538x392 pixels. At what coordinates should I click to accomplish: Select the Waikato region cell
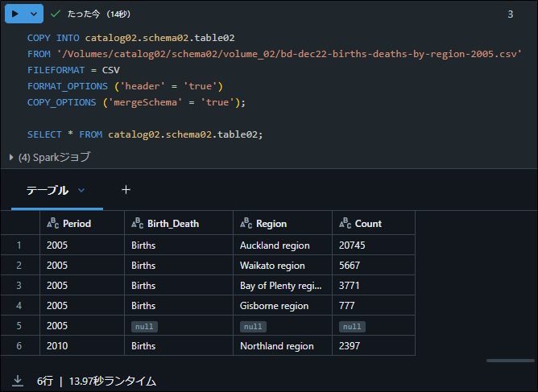click(x=283, y=266)
